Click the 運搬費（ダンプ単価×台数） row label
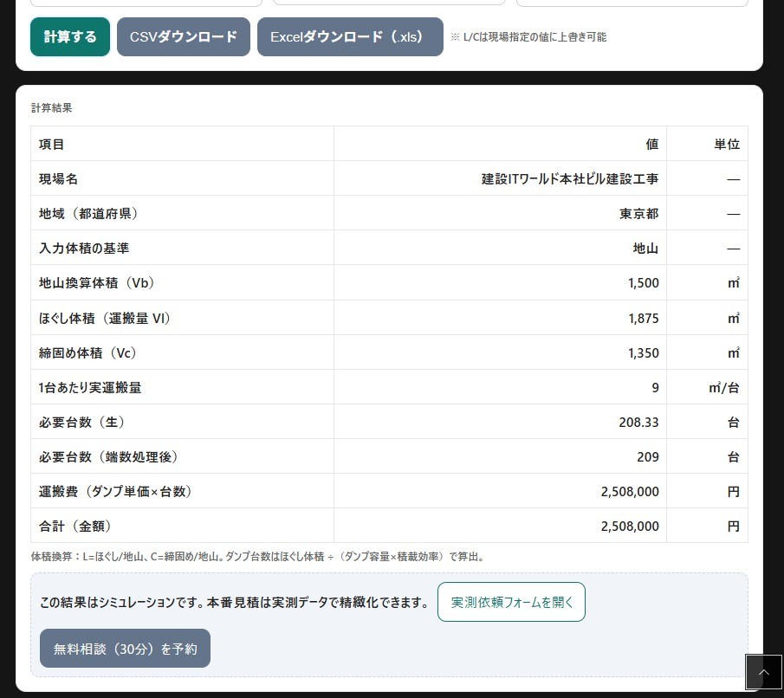Viewport: 784px width, 698px height. (115, 491)
